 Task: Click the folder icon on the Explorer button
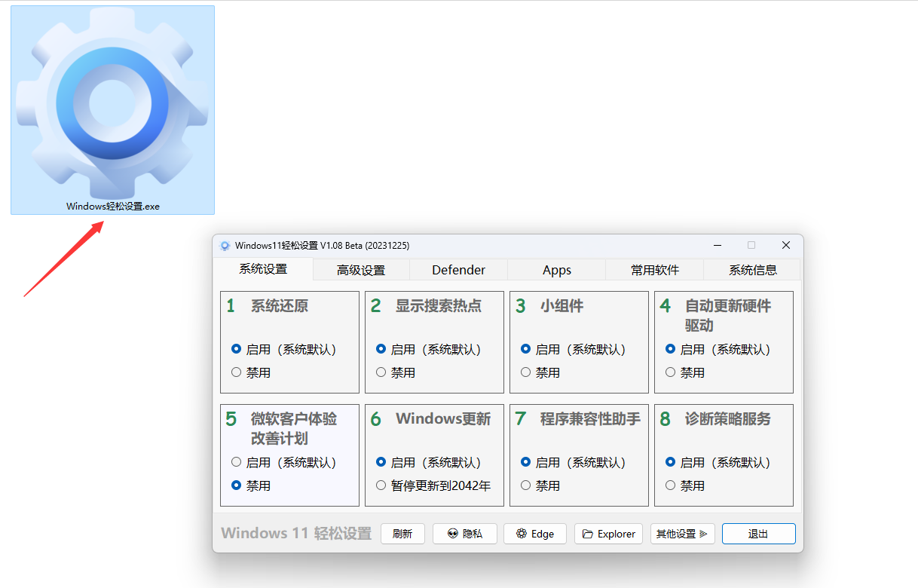click(x=589, y=533)
